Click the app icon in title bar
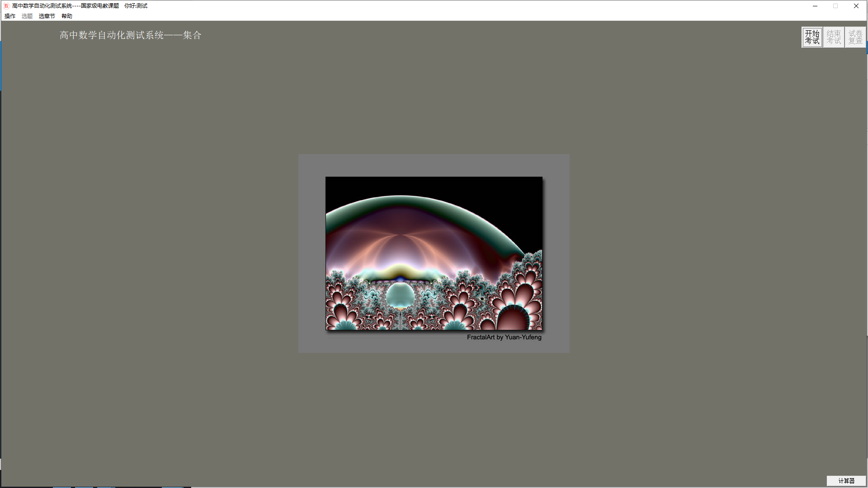Viewport: 868px width, 488px height. coord(6,6)
